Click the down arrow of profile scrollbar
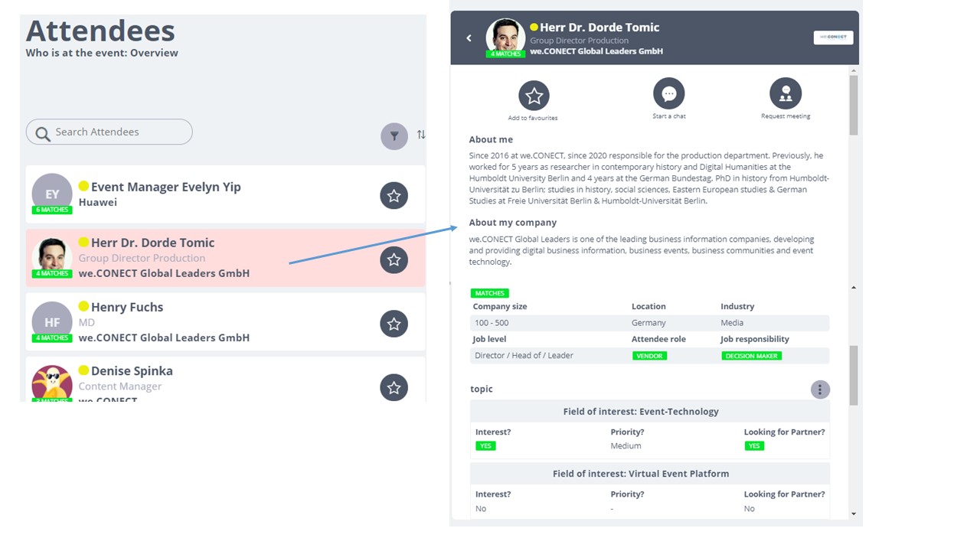The width and height of the screenshot is (980, 551). [x=854, y=514]
